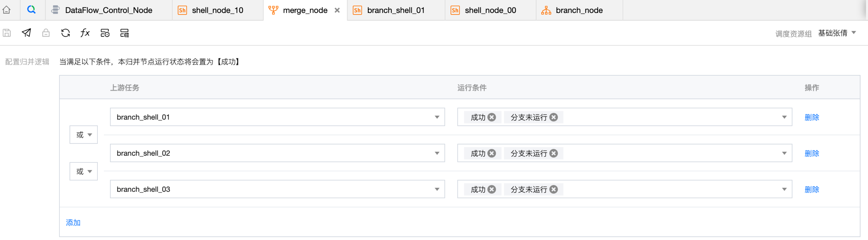Open the first 或 logic operator dropdown
Viewport: 868px width, 240px height.
pyautogui.click(x=84, y=135)
